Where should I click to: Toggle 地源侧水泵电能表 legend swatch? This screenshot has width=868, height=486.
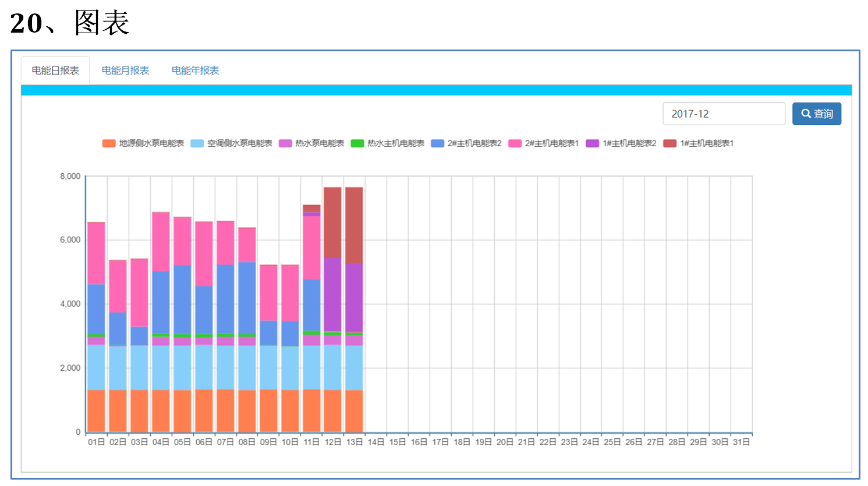pyautogui.click(x=109, y=143)
